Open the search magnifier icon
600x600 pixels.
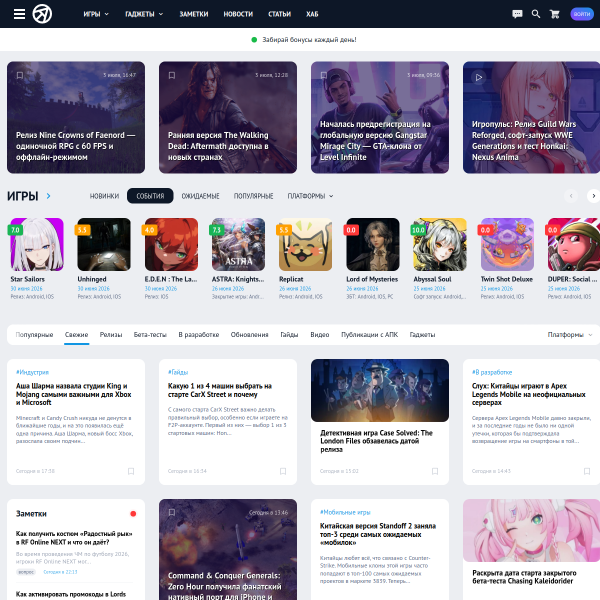click(536, 14)
